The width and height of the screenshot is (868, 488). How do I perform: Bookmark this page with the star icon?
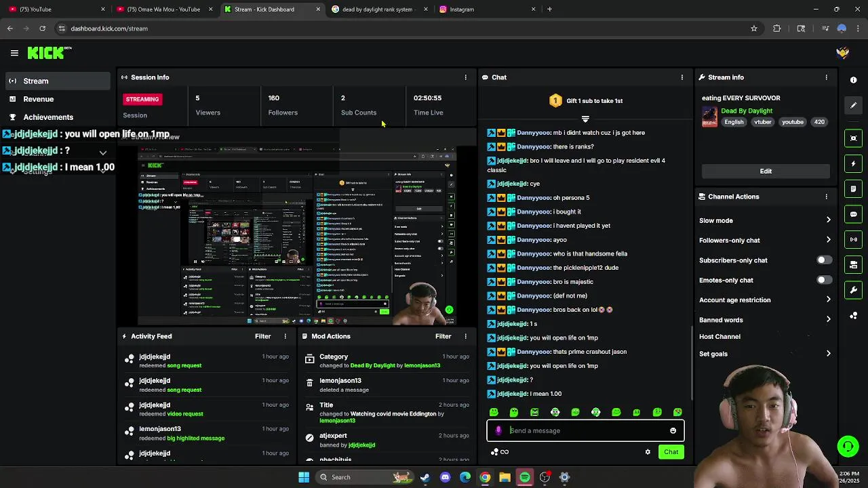click(753, 28)
